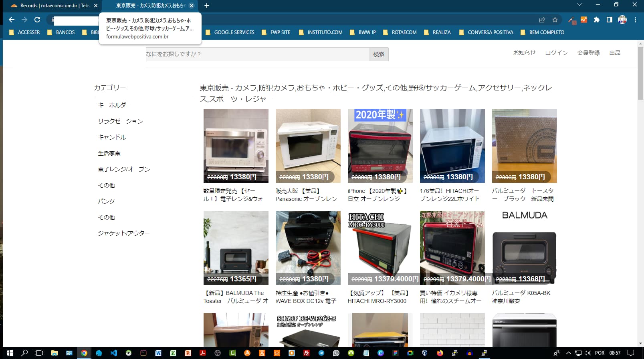This screenshot has height=359, width=644.
Task: Select the 生活家電 category
Action: (x=109, y=153)
